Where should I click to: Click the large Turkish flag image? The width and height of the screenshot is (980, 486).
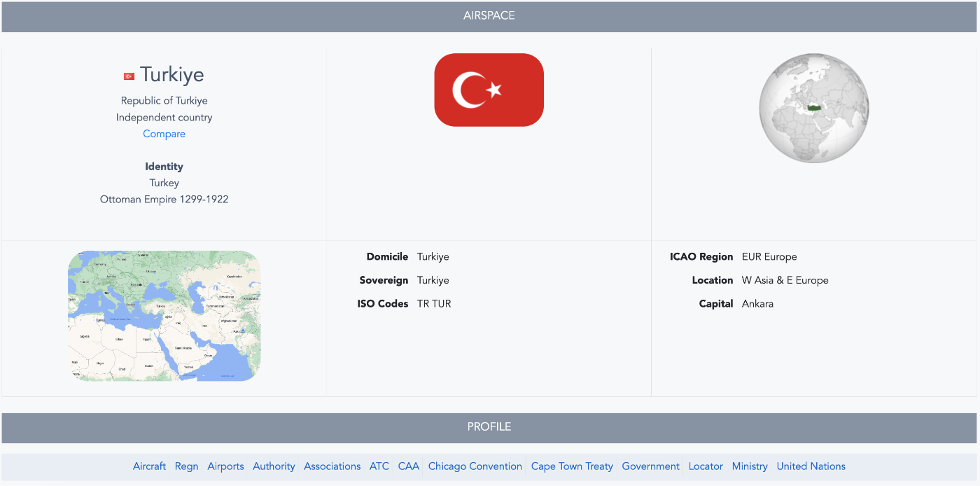(x=489, y=90)
